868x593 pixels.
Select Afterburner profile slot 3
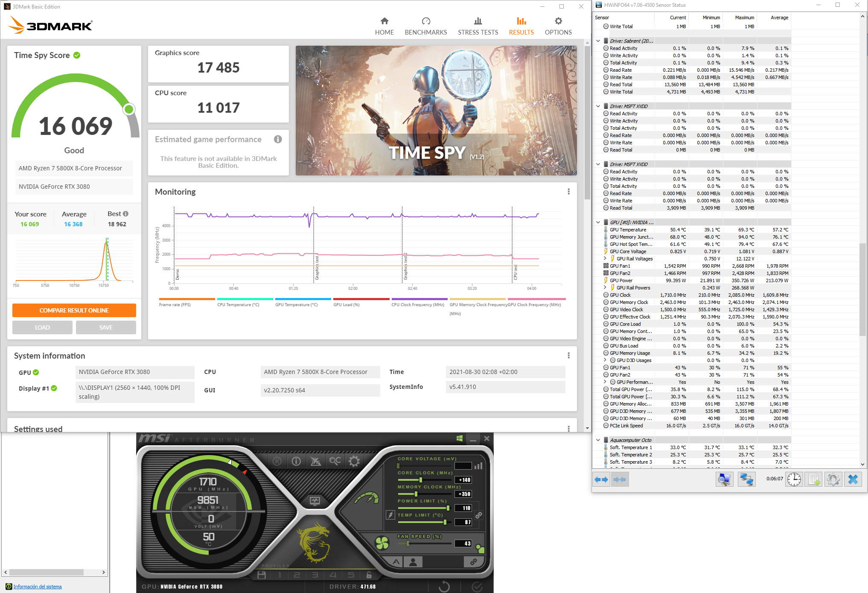coord(315,575)
